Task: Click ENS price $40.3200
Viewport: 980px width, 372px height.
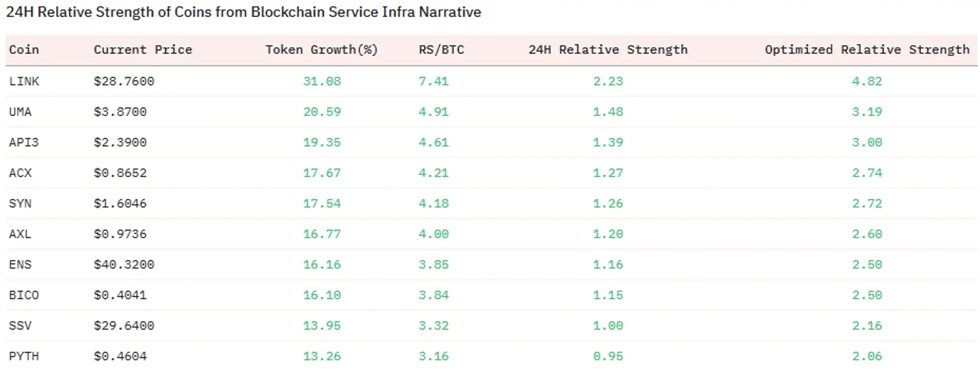Action: (124, 264)
